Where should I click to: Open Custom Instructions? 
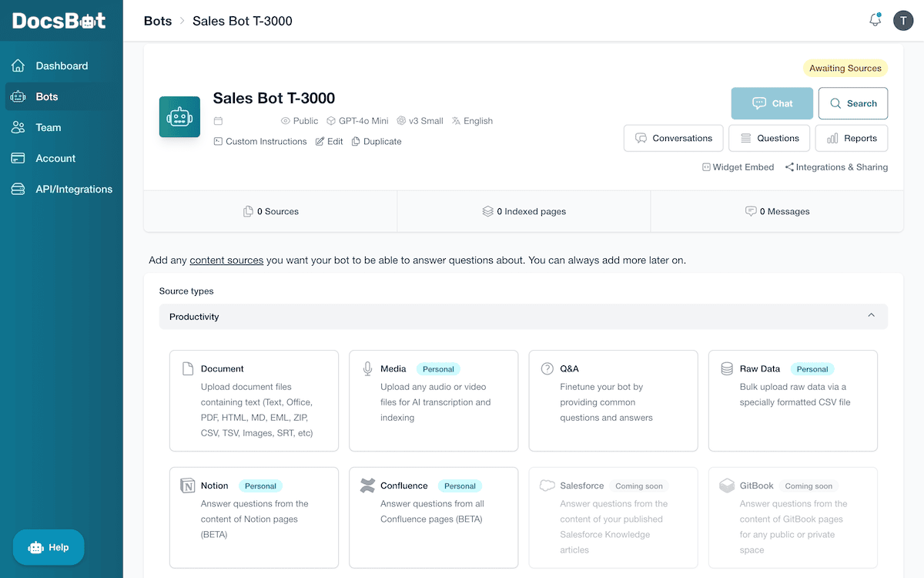tap(260, 142)
